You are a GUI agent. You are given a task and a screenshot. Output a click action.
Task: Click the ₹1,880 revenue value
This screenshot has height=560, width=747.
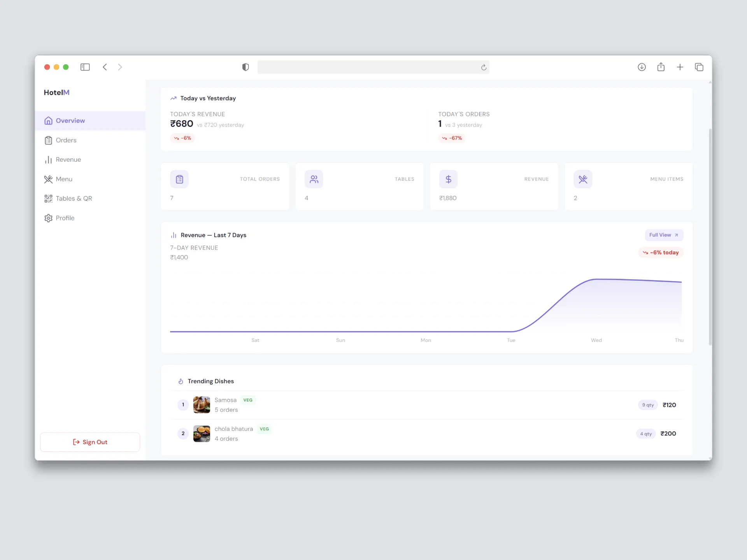point(448,198)
